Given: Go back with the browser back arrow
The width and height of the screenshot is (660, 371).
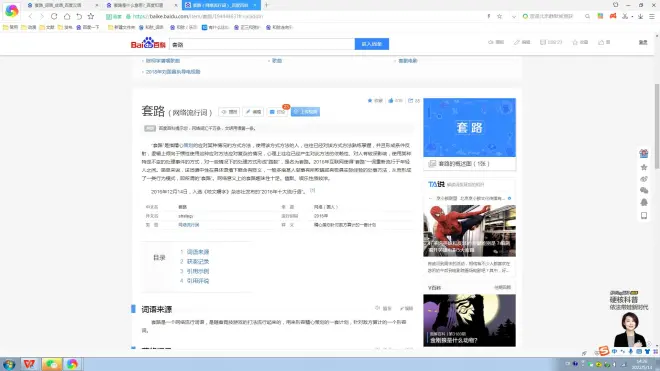Looking at the screenshot, I should coord(30,16).
